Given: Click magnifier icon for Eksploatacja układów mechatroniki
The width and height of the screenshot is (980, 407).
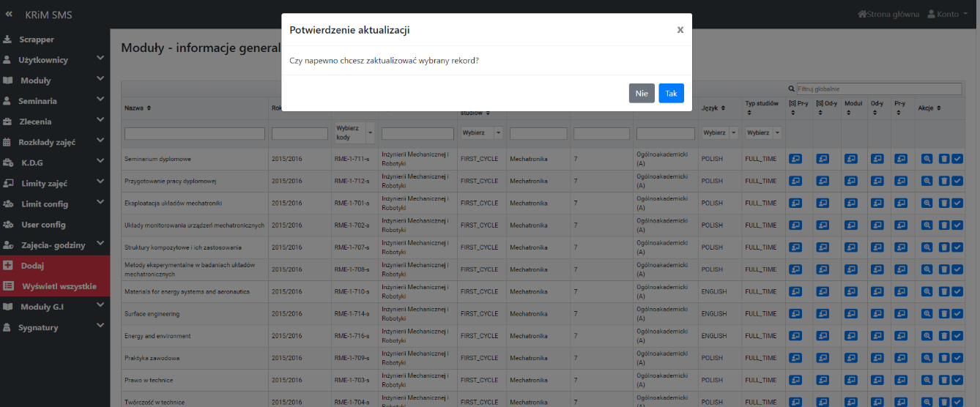Looking at the screenshot, I should (x=927, y=203).
